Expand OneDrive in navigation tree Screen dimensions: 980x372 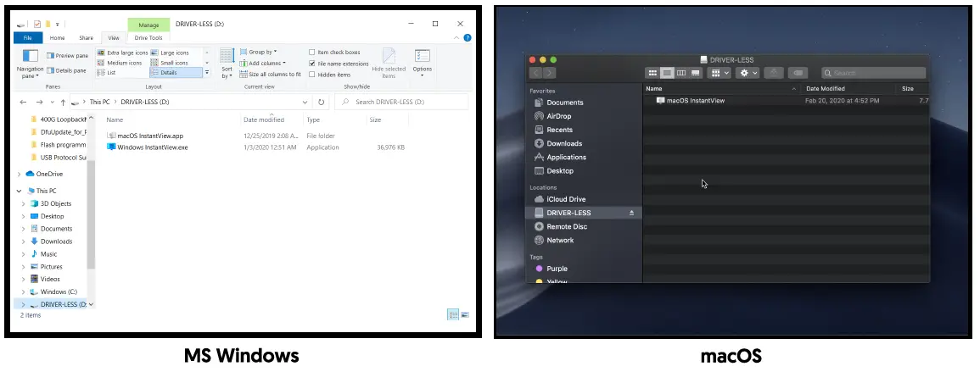20,175
